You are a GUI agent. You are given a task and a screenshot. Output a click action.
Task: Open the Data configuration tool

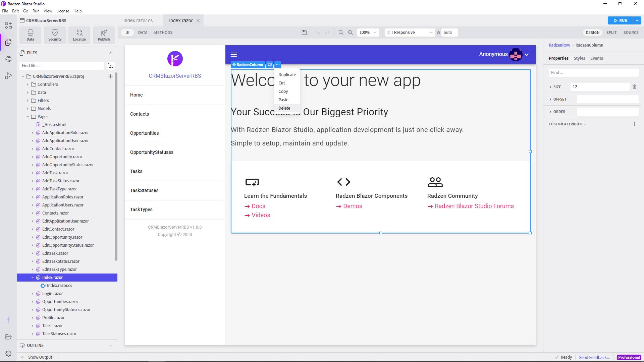tap(30, 35)
